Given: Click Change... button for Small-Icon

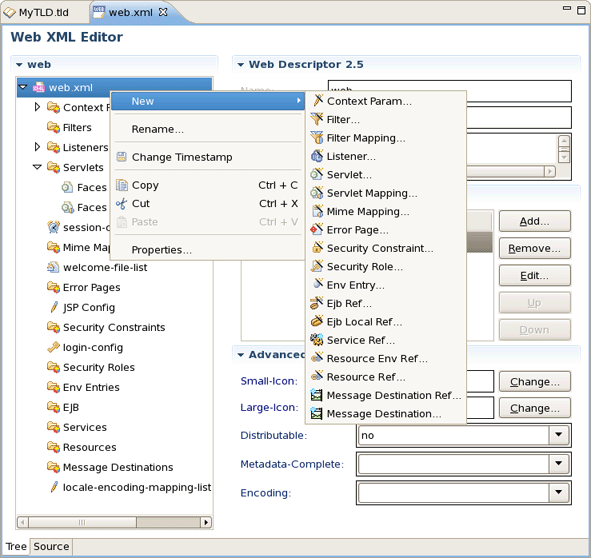Looking at the screenshot, I should (x=534, y=382).
